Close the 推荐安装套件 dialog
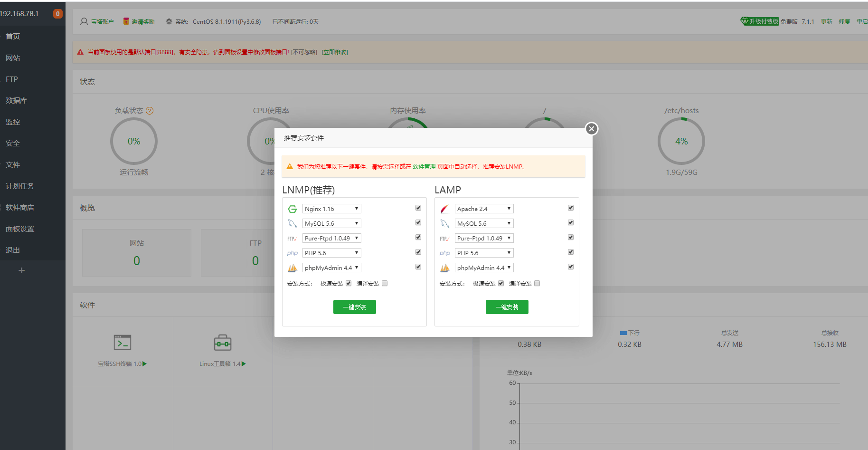This screenshot has width=868, height=450. (591, 129)
